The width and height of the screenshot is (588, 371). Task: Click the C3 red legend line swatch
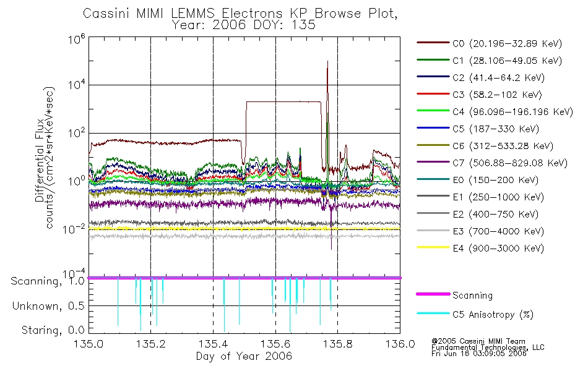click(x=433, y=94)
